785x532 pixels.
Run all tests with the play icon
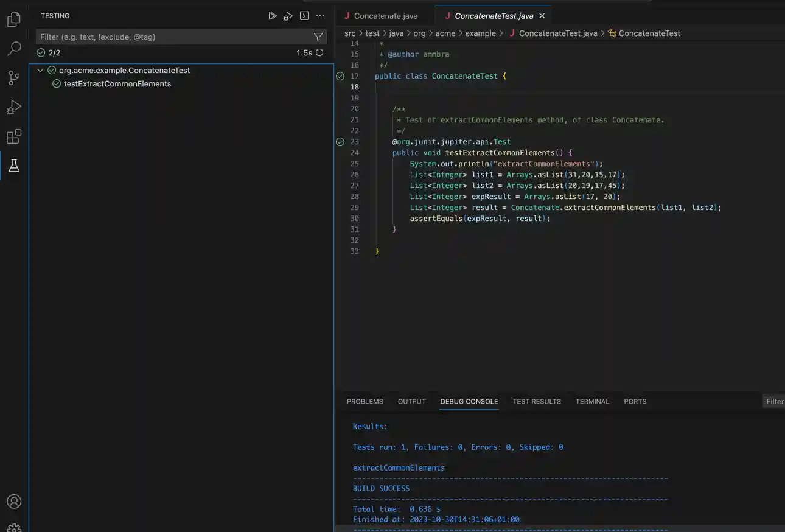click(x=273, y=15)
